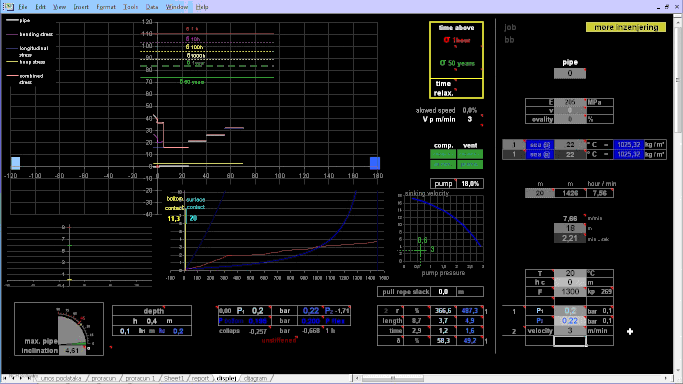The image size is (683, 384).
Task: Select the V p m/min value 3
Action: pos(470,119)
